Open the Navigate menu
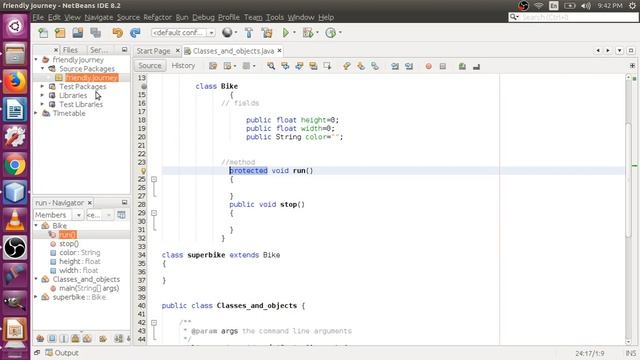The height and width of the screenshot is (360, 640). 99,17
